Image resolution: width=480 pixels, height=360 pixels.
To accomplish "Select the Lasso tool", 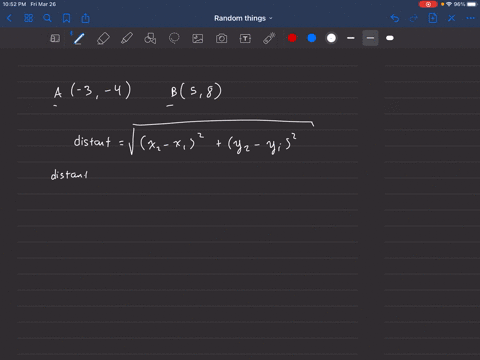I will point(174,38).
